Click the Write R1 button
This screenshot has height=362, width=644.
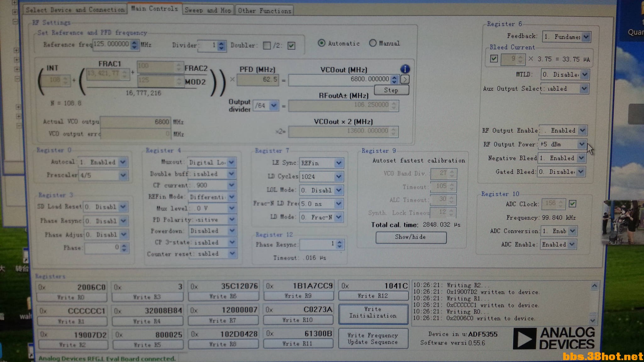(x=72, y=321)
